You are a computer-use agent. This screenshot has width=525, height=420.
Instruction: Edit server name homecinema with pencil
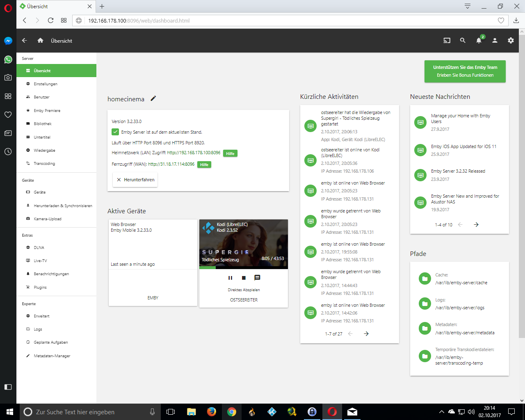coord(153,98)
